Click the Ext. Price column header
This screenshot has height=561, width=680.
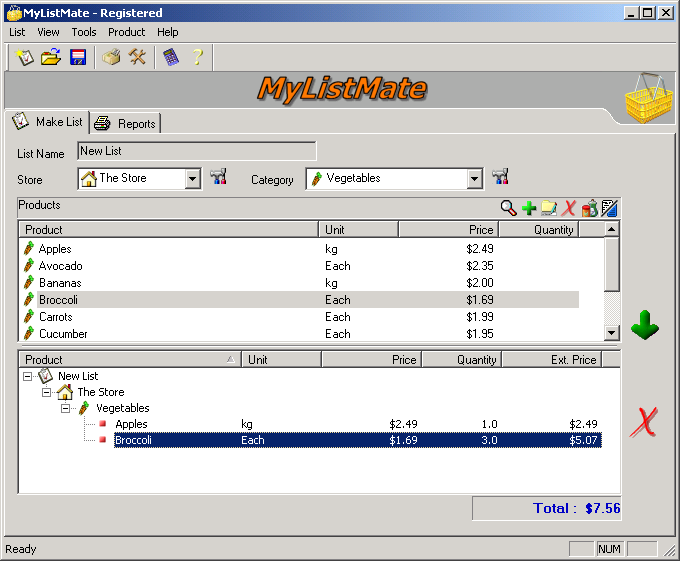tap(552, 359)
